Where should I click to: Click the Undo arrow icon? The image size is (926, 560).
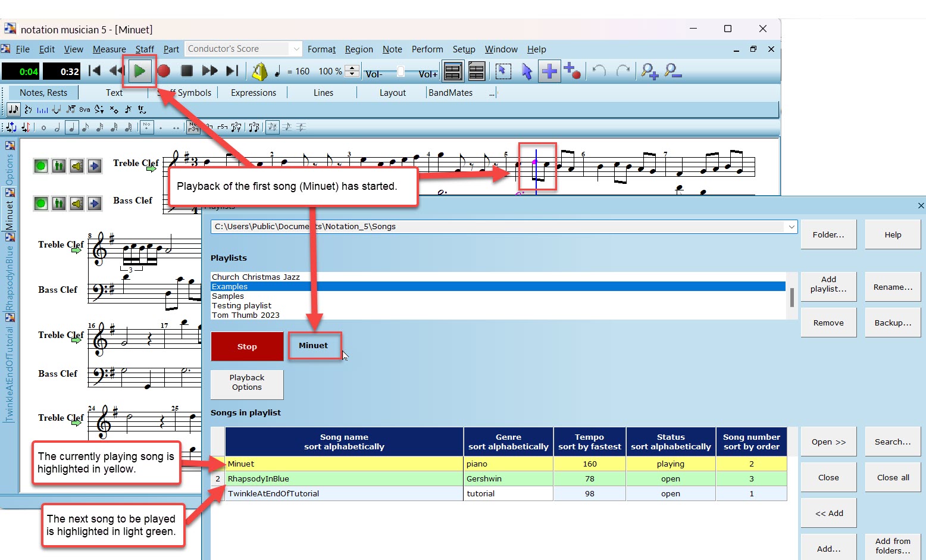pos(599,71)
